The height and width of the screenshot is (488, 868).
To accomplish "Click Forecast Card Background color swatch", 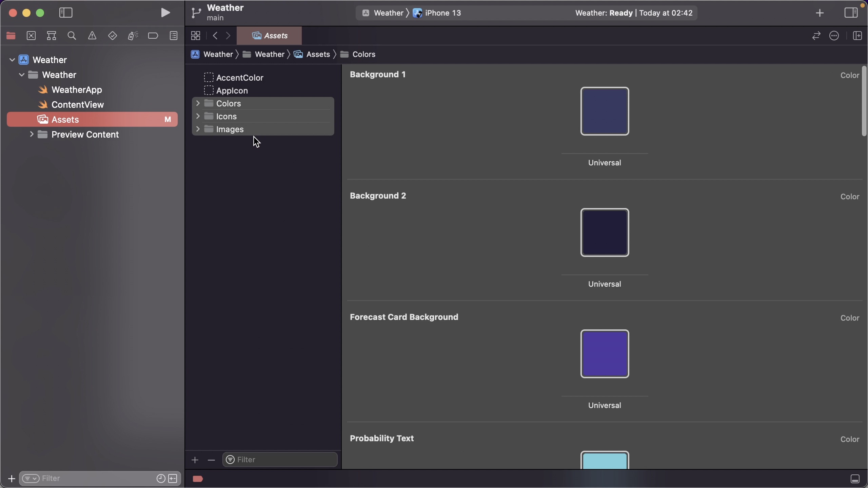I will (x=605, y=354).
